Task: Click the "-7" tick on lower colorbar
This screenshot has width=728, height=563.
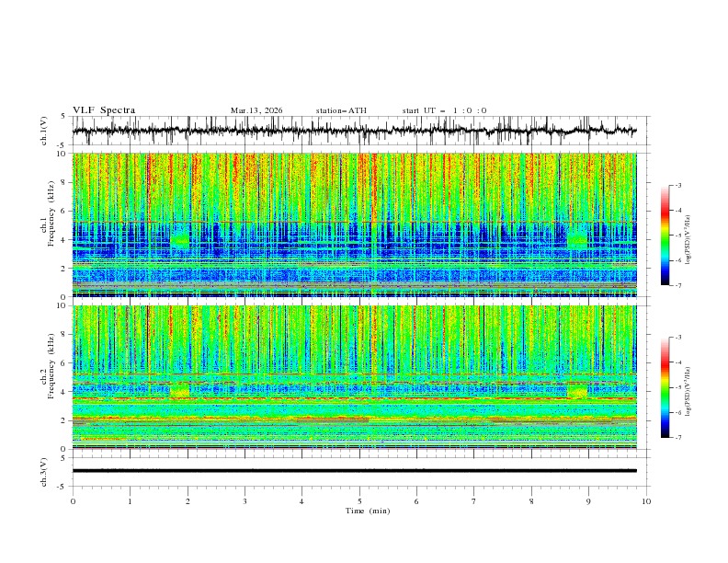Action: click(677, 438)
